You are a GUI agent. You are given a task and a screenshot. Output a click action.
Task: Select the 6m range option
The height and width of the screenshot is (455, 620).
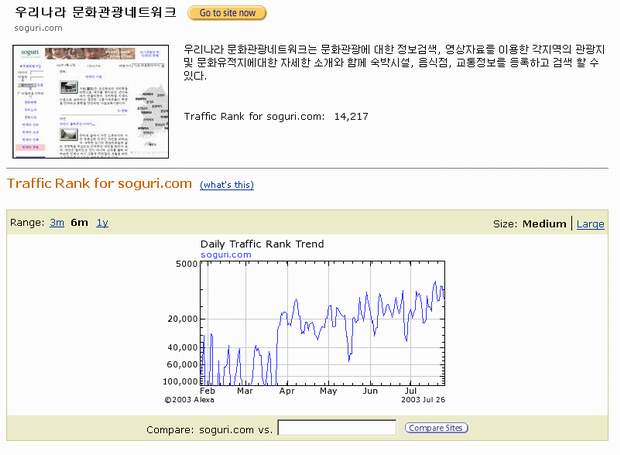coord(79,222)
